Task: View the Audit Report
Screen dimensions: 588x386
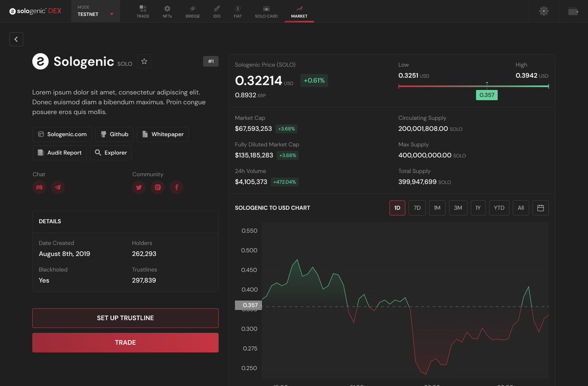Action: pos(60,153)
